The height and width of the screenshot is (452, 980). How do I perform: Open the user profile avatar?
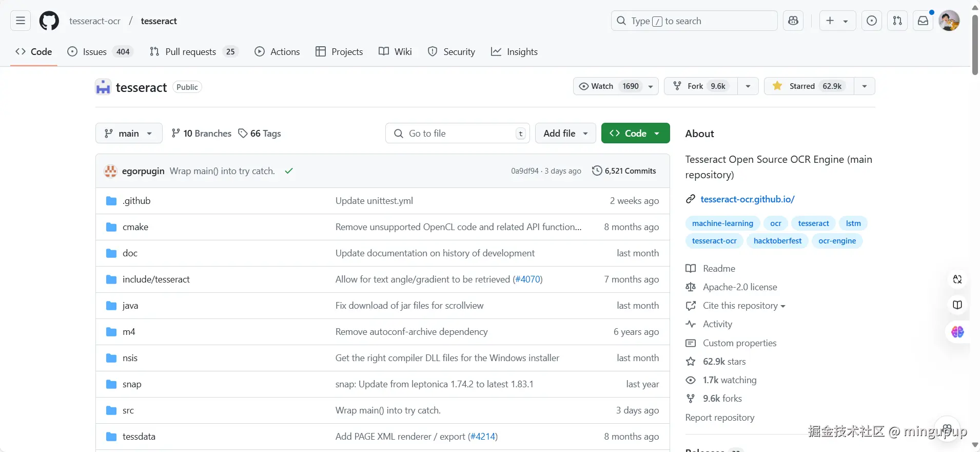(949, 21)
